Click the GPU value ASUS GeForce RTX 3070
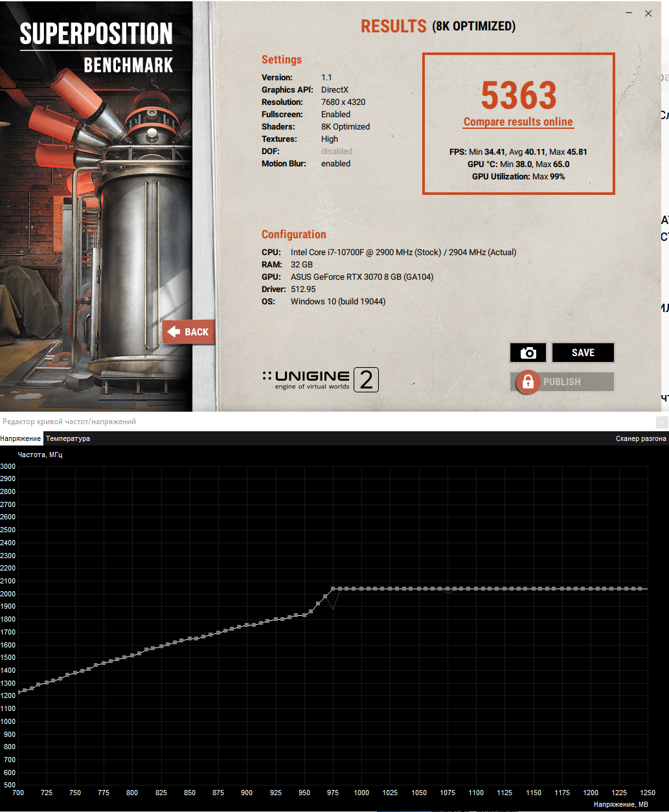Viewport: 669px width, 812px height. click(362, 277)
